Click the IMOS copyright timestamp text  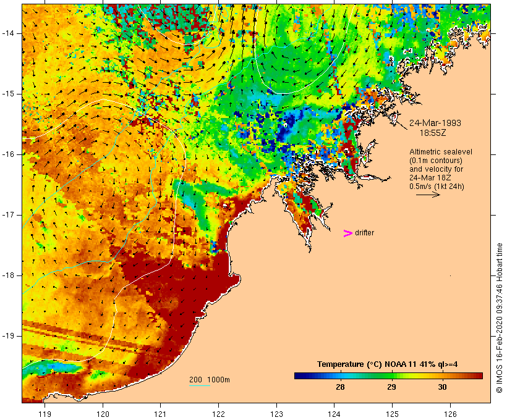click(500, 318)
